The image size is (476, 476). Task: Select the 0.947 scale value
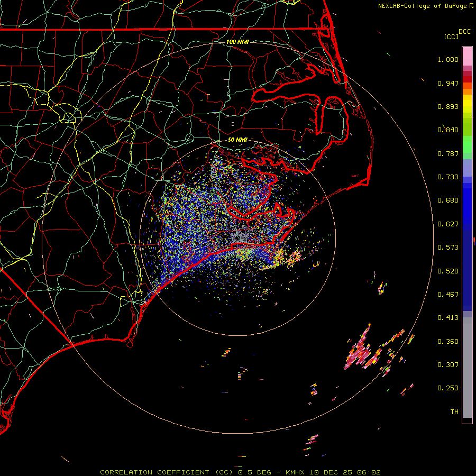448,83
